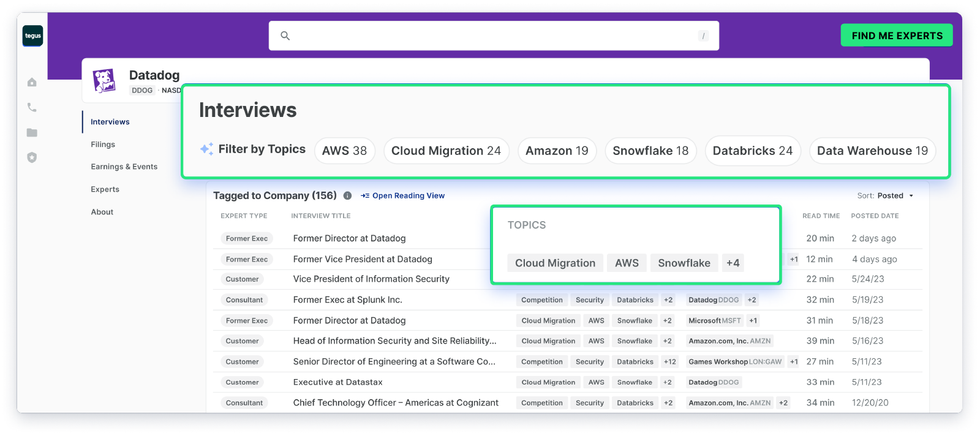Screen dimensions: 980x436
Task: Click the FIND ME EXPERTS button
Action: click(897, 36)
